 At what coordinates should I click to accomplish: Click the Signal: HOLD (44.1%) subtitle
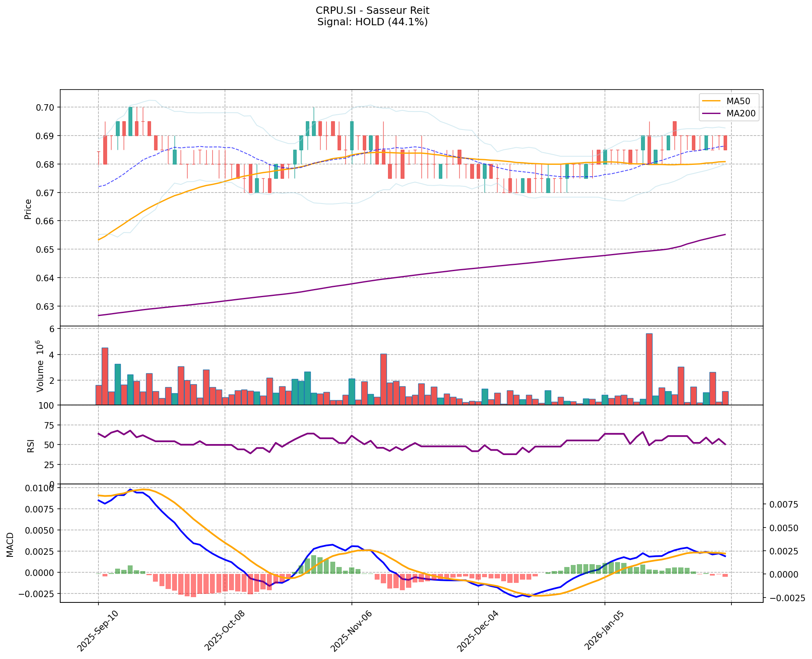[x=372, y=22]
